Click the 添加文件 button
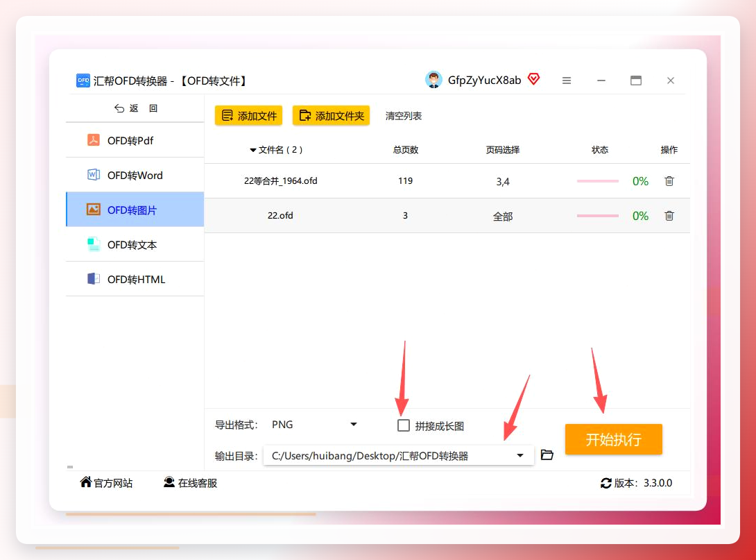 pyautogui.click(x=249, y=116)
